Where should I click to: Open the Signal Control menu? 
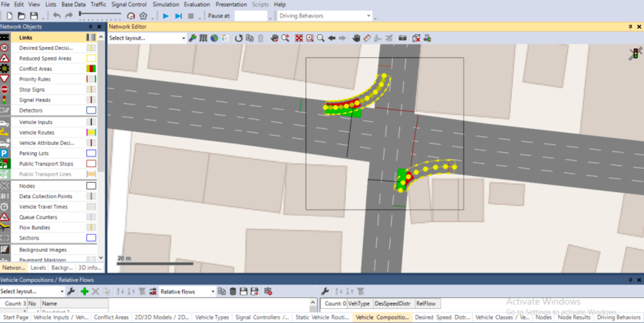coord(129,4)
